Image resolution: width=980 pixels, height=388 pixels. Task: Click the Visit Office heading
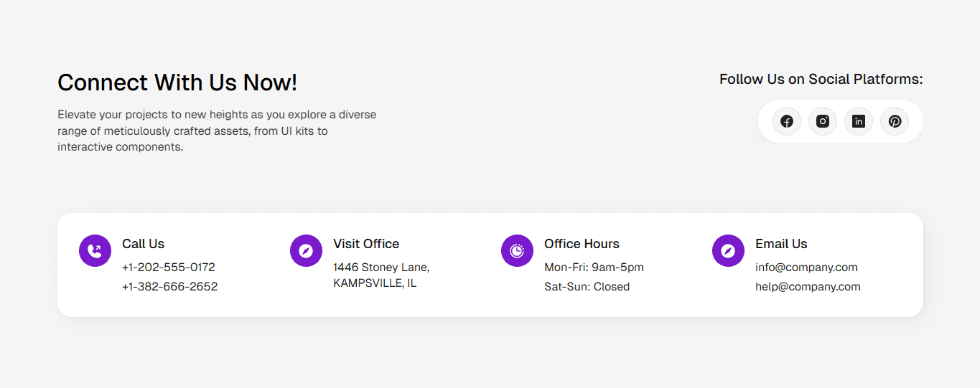tap(366, 244)
